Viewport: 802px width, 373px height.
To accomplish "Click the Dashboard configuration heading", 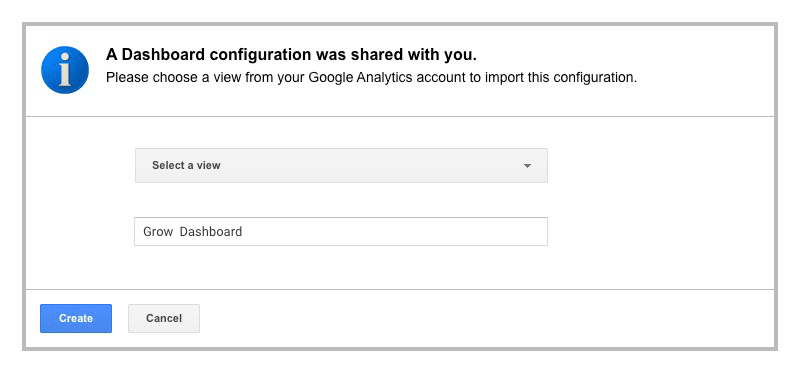I will click(291, 54).
